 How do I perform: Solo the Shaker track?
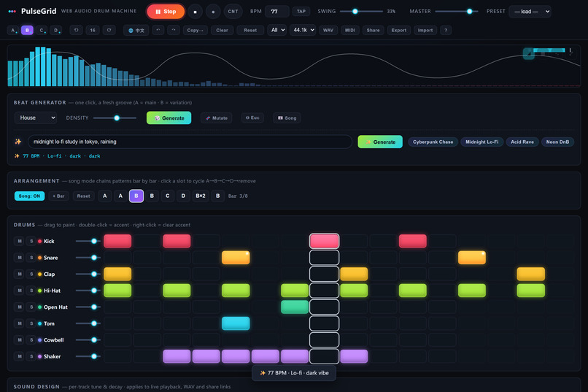coord(31,356)
